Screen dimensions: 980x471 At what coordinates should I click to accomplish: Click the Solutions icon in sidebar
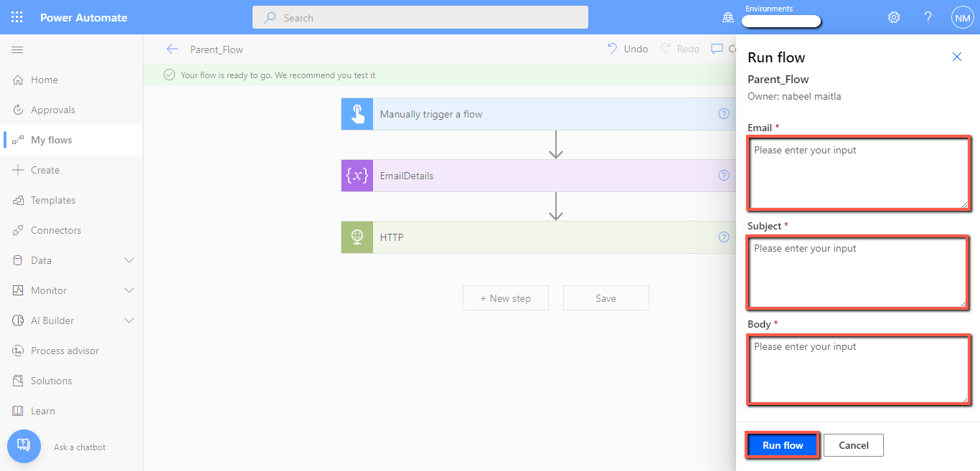[19, 381]
